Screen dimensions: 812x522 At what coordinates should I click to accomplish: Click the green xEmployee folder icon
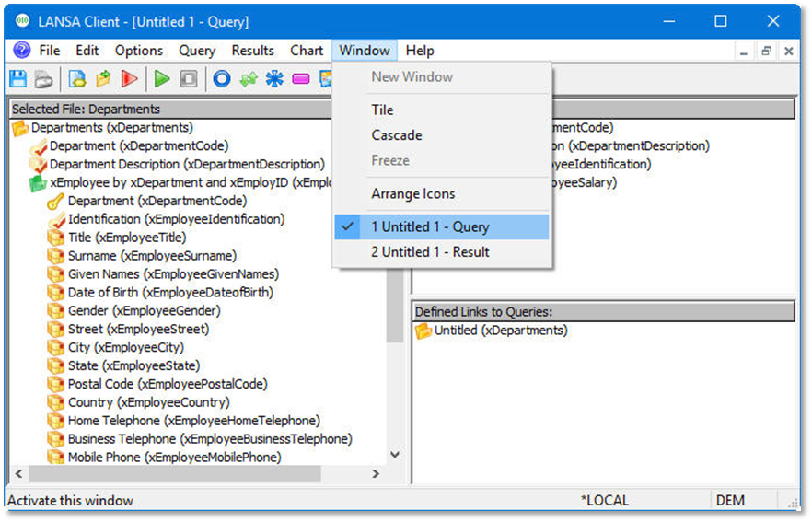pos(38,183)
